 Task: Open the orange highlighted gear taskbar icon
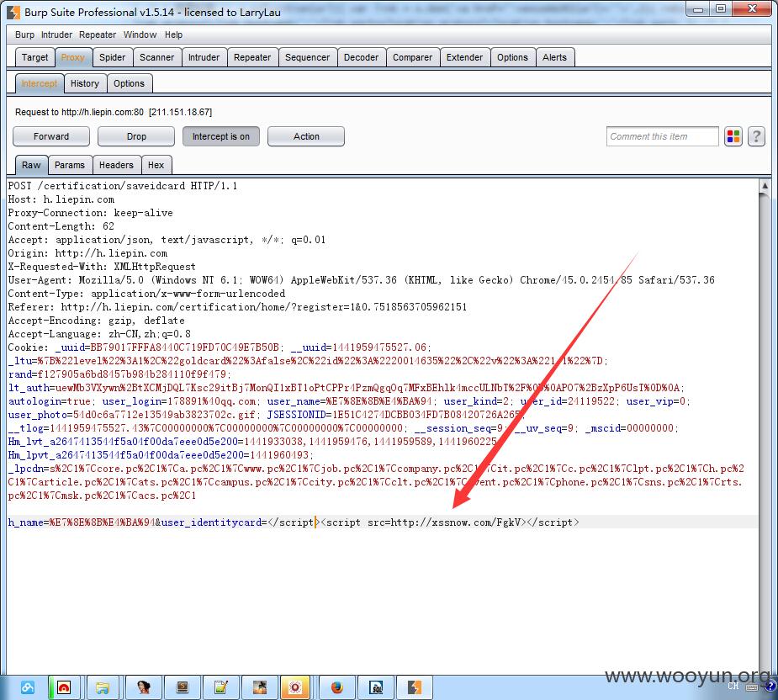click(x=295, y=687)
